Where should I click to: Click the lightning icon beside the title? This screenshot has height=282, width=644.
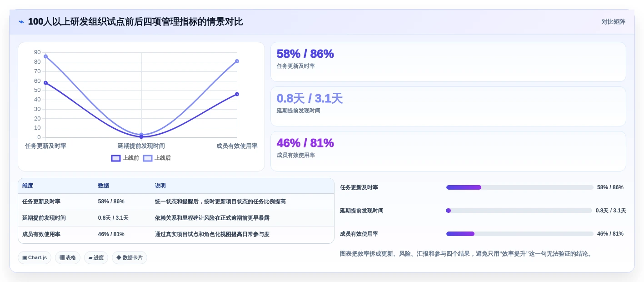21,22
